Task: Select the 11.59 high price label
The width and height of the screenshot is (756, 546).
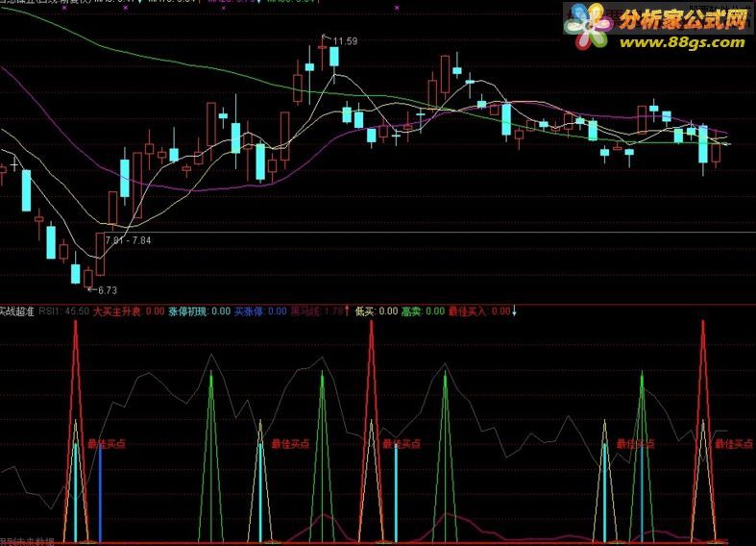Action: [x=345, y=41]
